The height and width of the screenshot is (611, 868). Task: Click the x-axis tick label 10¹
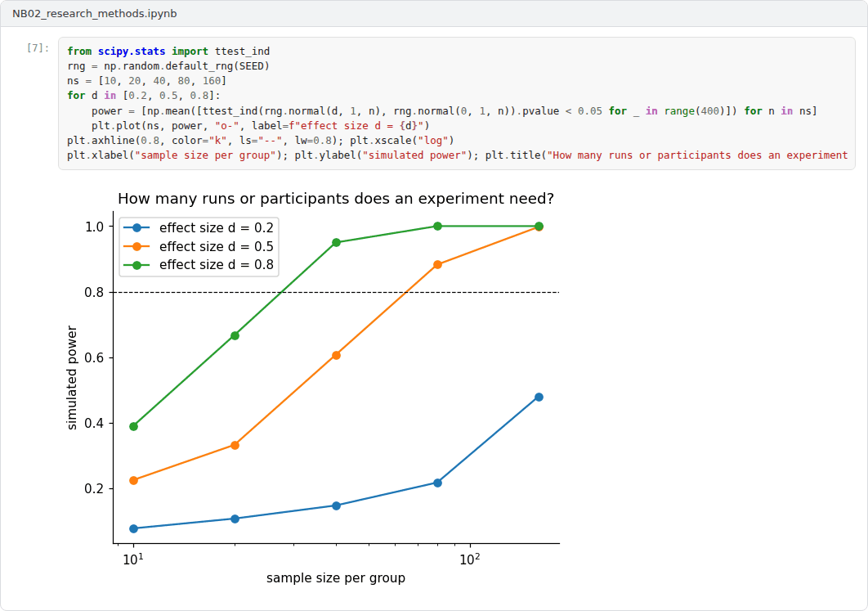coord(133,559)
